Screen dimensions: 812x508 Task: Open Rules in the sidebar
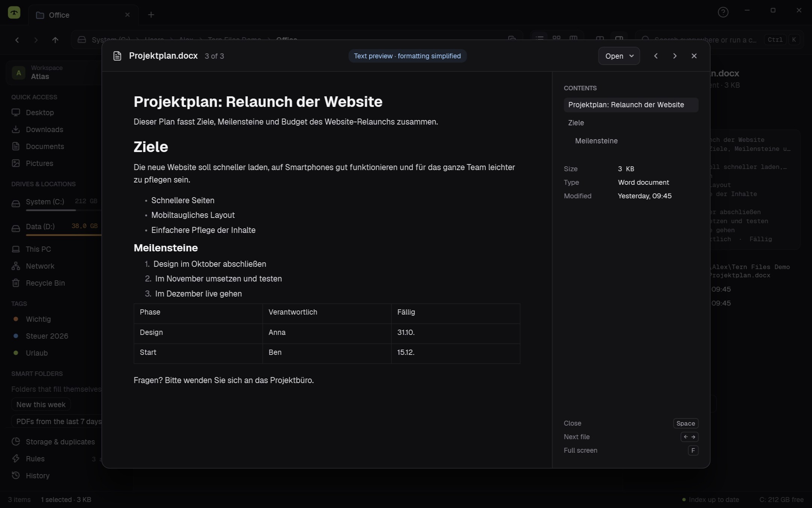(54, 459)
